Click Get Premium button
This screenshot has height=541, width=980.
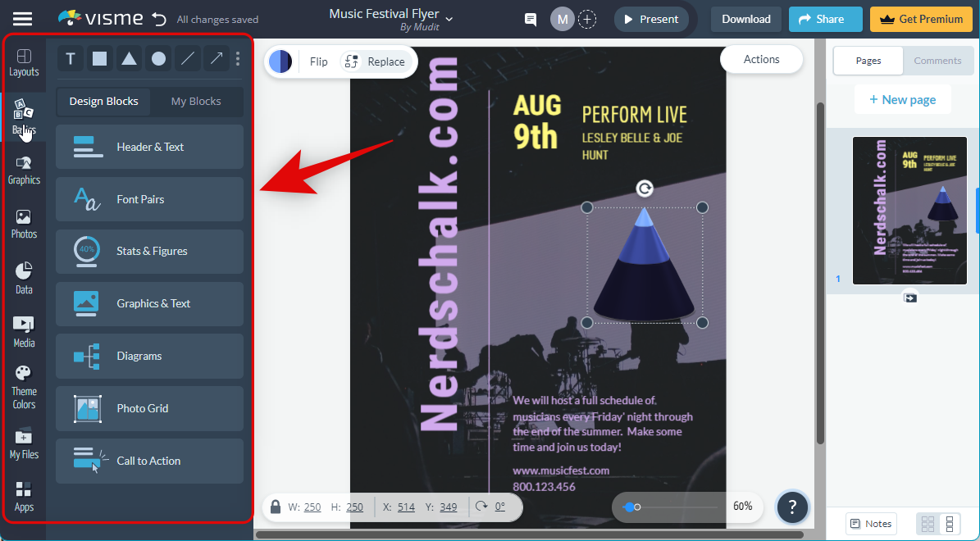[x=921, y=20]
